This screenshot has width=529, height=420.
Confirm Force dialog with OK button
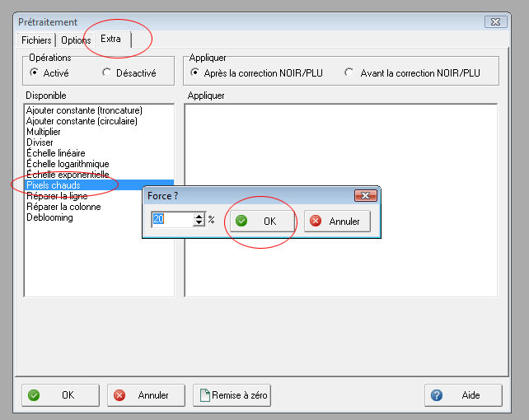point(261,222)
